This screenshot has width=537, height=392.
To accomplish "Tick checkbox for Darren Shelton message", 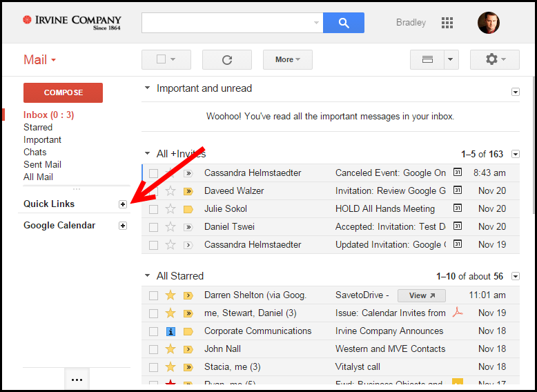I will pos(153,295).
